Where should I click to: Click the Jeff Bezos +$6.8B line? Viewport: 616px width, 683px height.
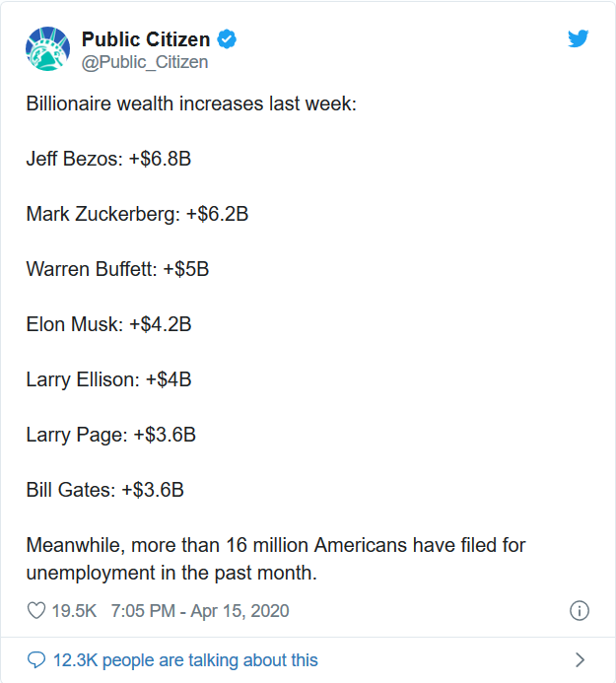(x=108, y=159)
